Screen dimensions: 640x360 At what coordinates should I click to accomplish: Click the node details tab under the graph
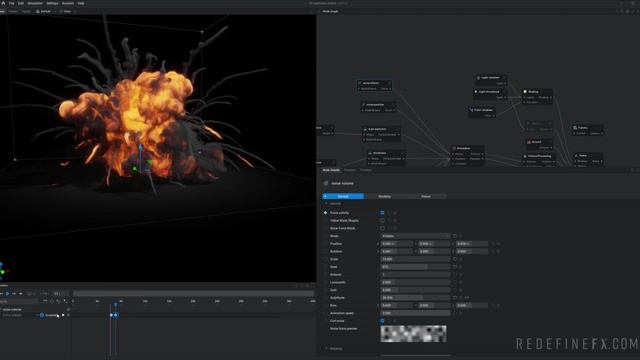(331, 170)
